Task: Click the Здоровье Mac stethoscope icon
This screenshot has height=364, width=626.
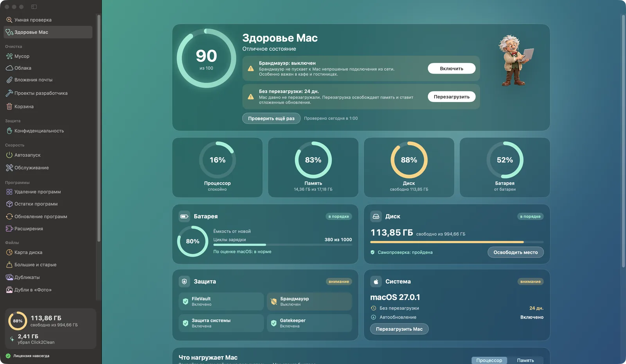Action: pos(9,32)
